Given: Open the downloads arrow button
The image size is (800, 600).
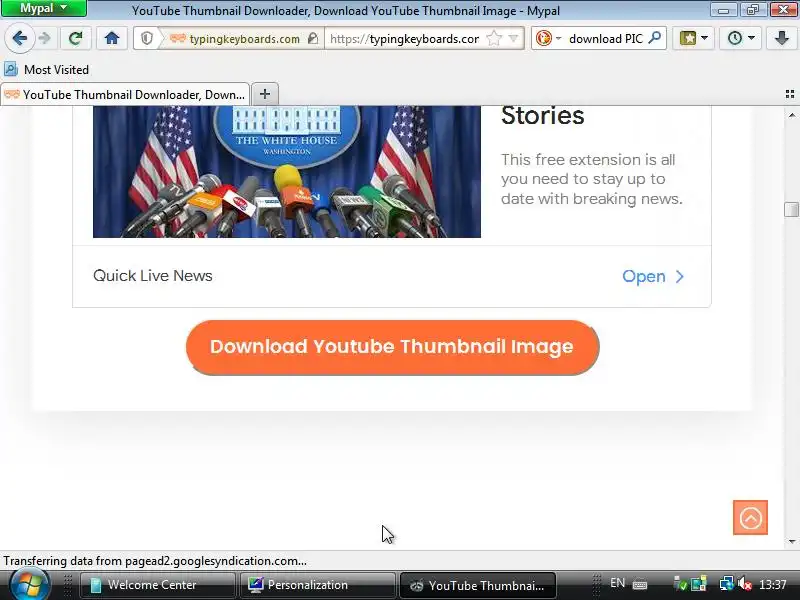Looking at the screenshot, I should pos(782,38).
